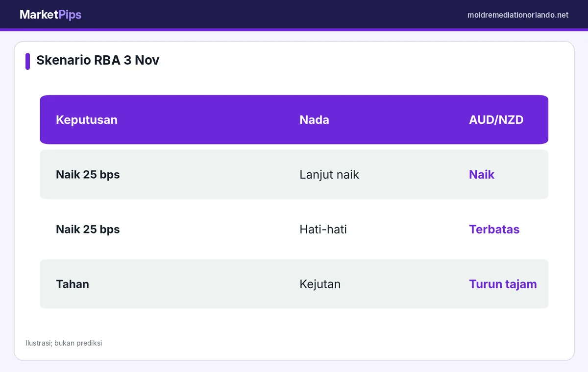Click the Naik value in the AUD/NZD column
This screenshot has height=372, width=588.
click(482, 175)
